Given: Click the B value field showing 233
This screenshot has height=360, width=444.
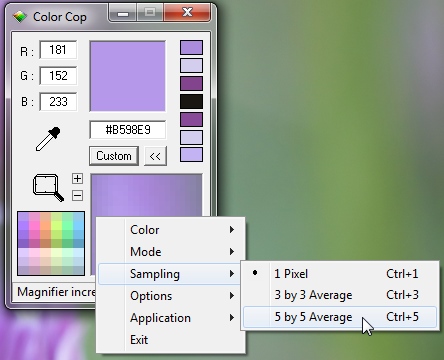Looking at the screenshot, I should [58, 102].
